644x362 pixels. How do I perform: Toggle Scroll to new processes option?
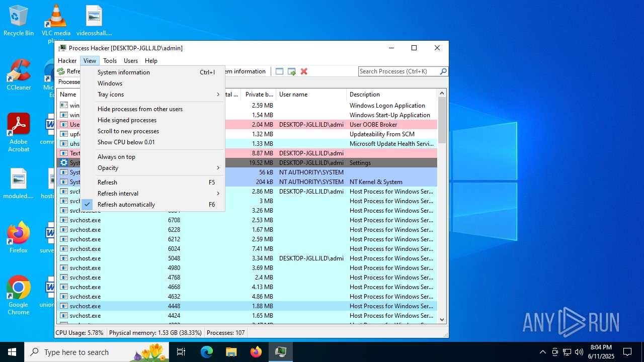point(152,131)
